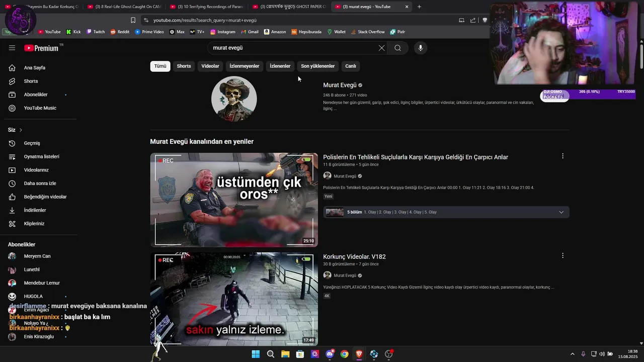Viewport: 644px width, 362px height.
Task: Play the üstümden çık police video thumbnail
Action: (x=234, y=200)
